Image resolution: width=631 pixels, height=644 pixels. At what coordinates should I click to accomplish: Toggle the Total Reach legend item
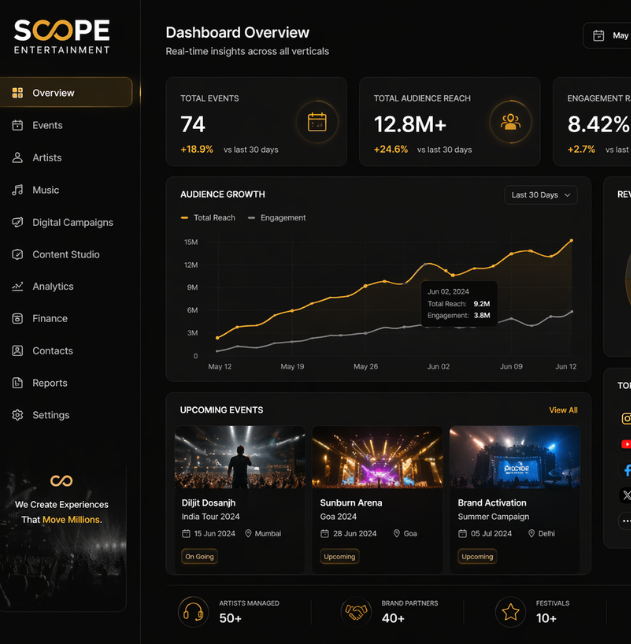pyautogui.click(x=208, y=218)
